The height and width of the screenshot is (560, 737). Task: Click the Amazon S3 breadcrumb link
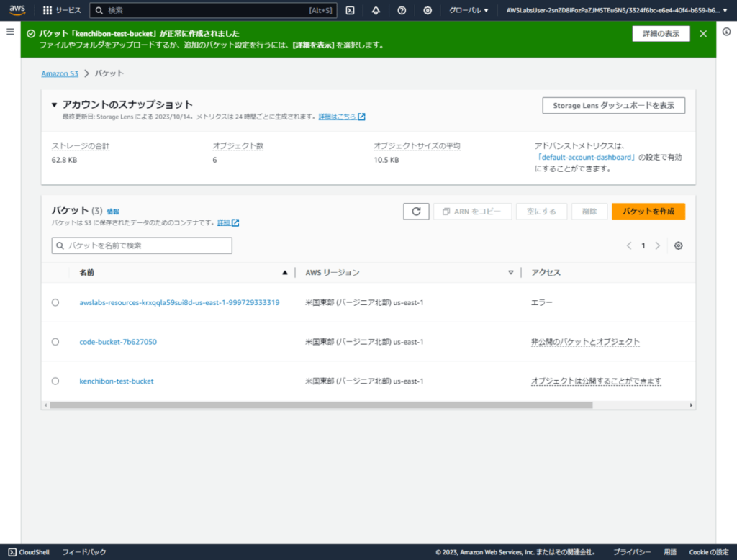click(60, 73)
